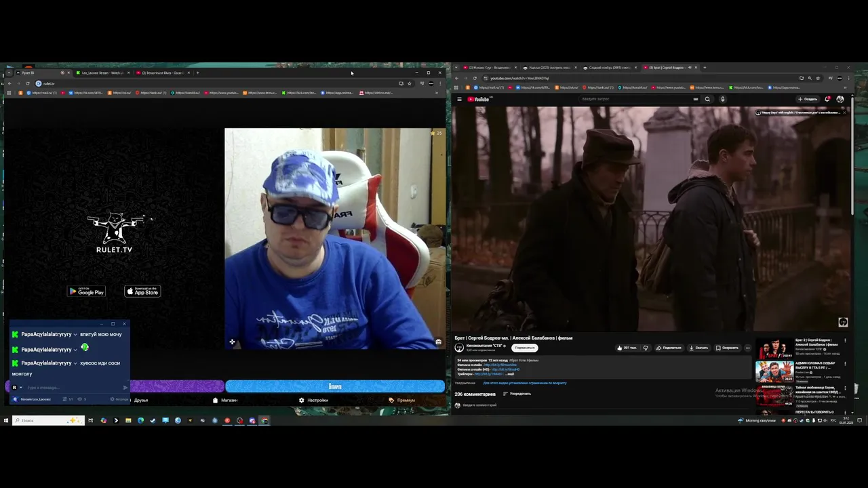Click the Windows taskbar Поиск search box
The width and height of the screenshot is (868, 488).
pos(47,420)
